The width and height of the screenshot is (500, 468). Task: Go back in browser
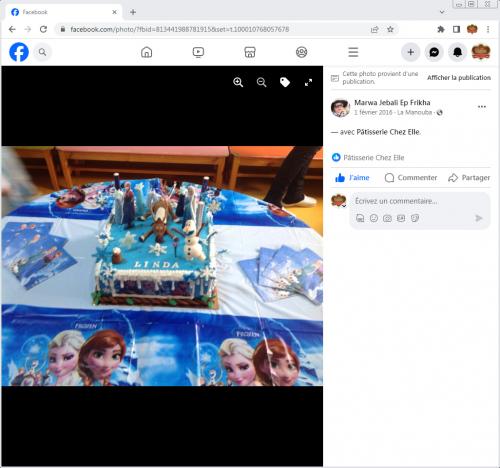pyautogui.click(x=12, y=29)
